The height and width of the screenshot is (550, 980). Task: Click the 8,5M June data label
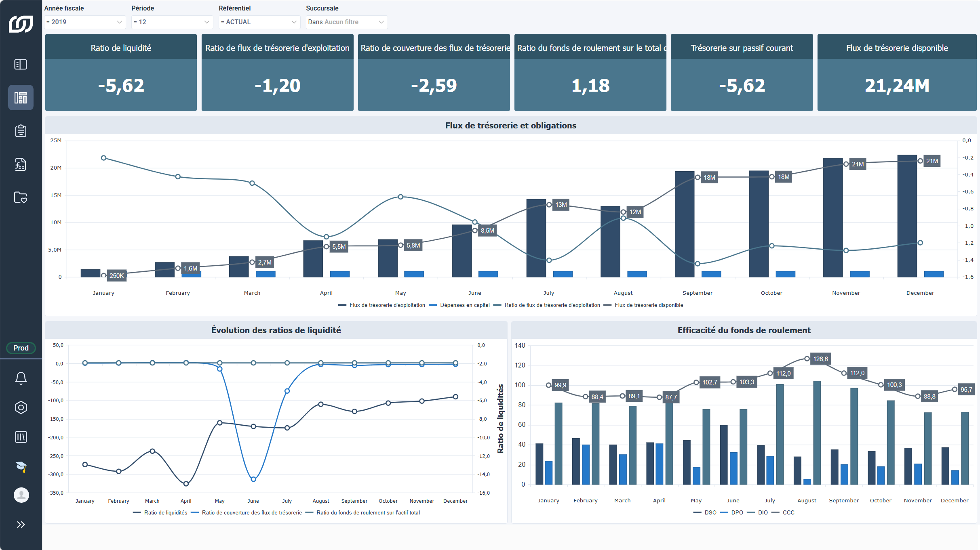tap(487, 231)
